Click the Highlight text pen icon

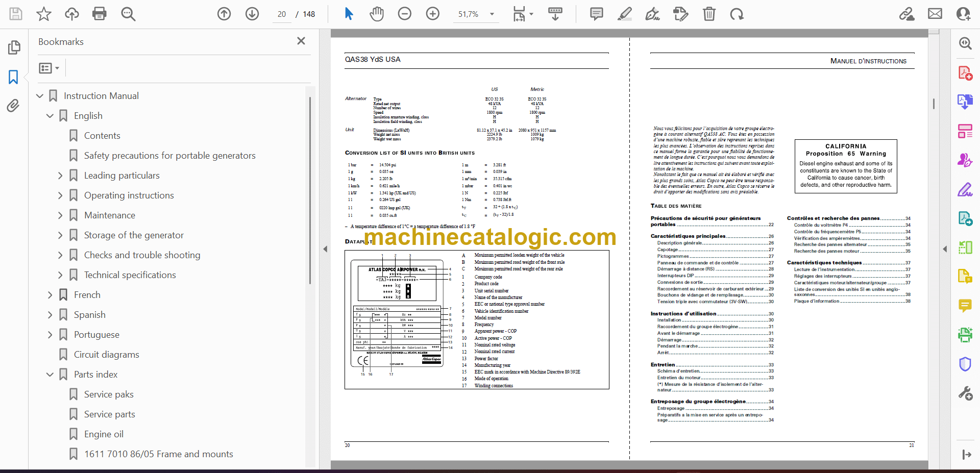(x=624, y=14)
